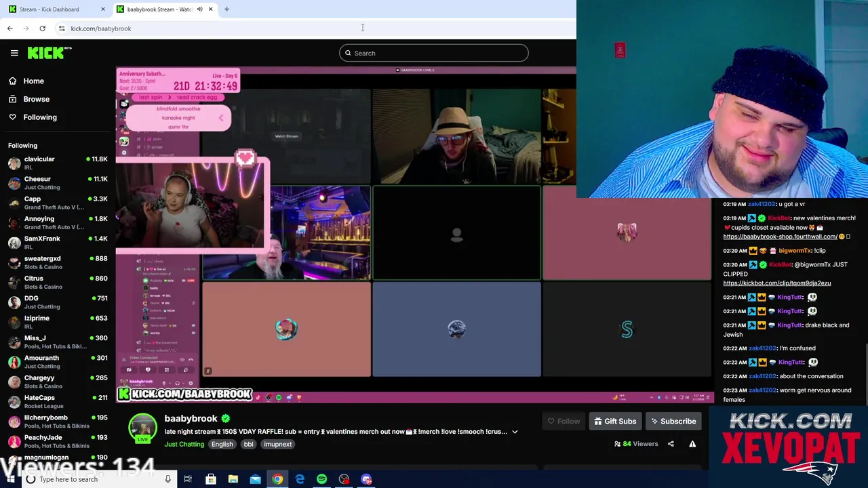Open PeachyJade's channel from Following

[x=58, y=441]
